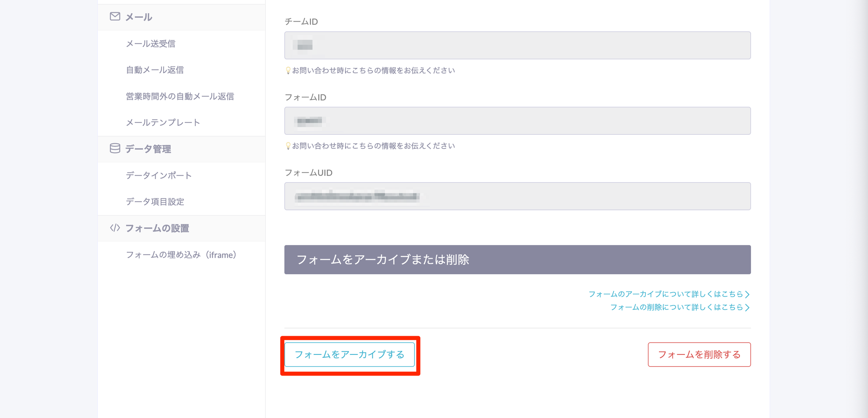Click the code brackets icon beside フォームの設置
Screen dimensions: 868x418
tap(115, 228)
